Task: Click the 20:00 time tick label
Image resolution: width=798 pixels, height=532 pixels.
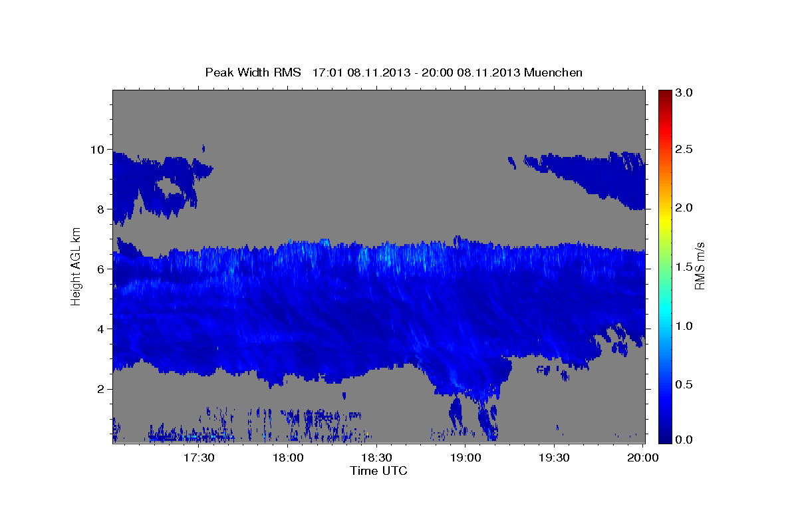Action: [x=643, y=458]
